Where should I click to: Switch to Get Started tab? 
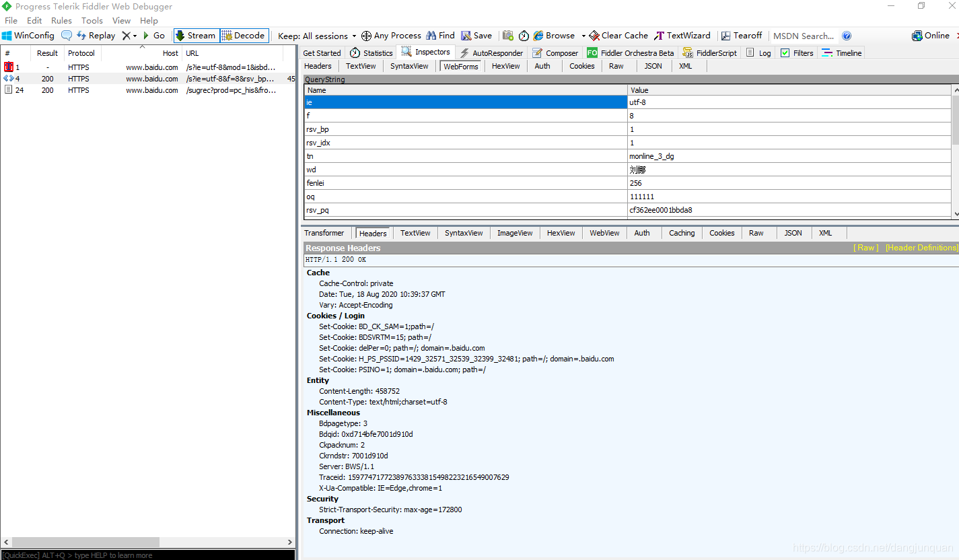322,53
